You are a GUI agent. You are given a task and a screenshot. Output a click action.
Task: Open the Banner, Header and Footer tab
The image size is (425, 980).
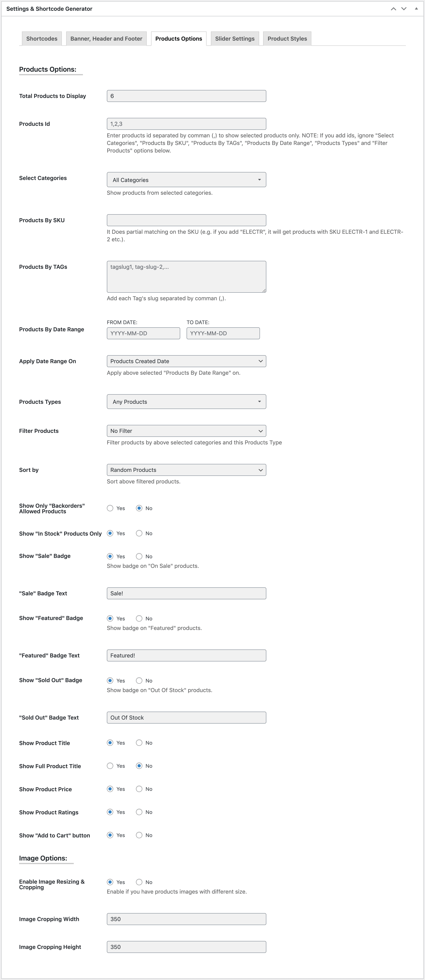(x=106, y=39)
